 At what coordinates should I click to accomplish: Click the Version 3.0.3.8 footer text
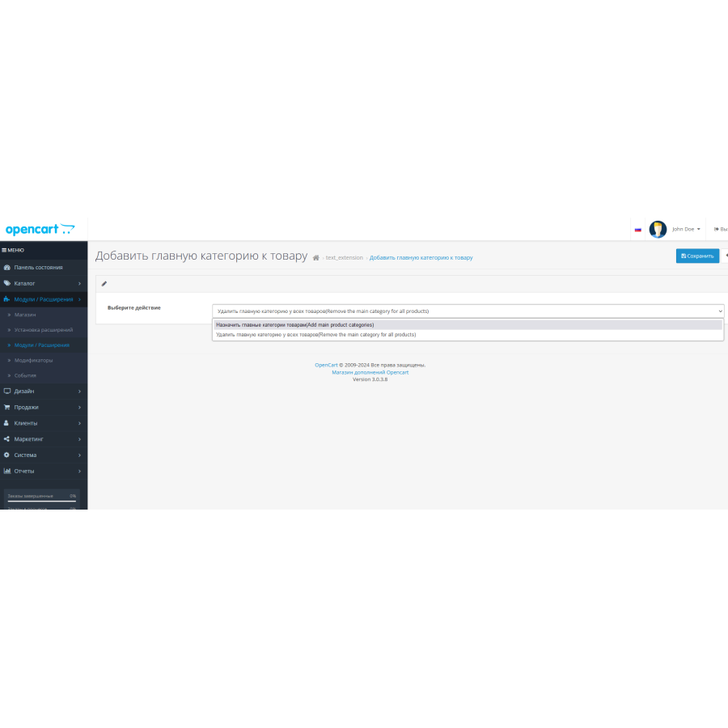[370, 379]
